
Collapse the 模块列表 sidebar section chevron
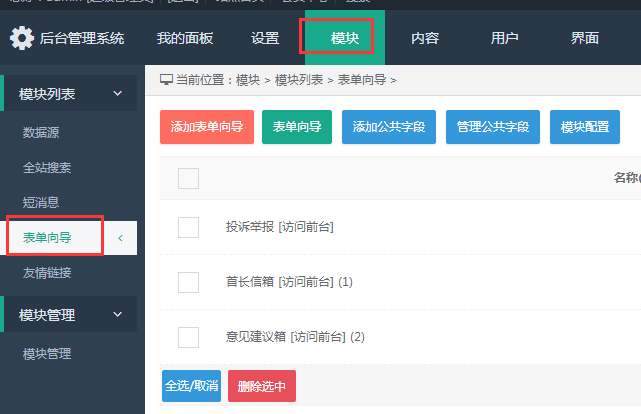click(x=117, y=94)
